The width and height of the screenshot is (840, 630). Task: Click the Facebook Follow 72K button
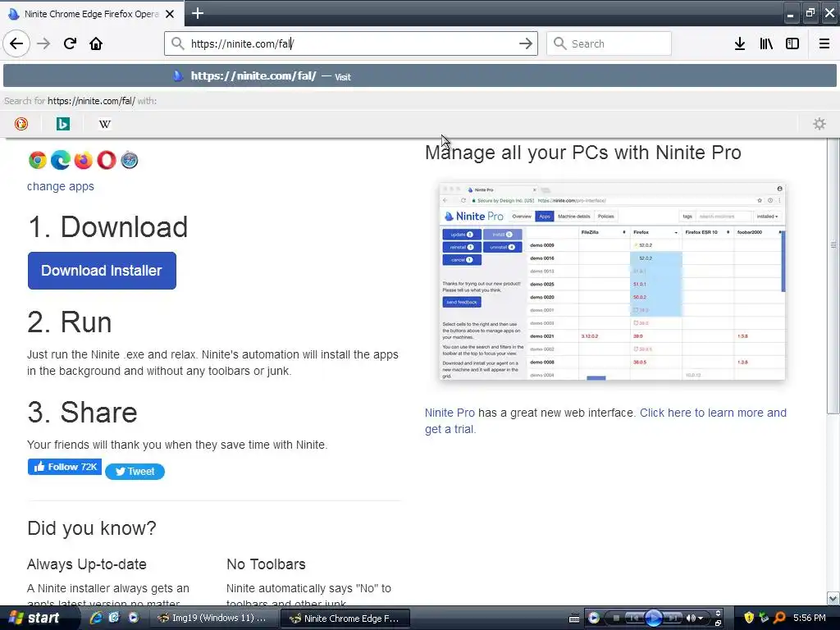[x=64, y=467]
